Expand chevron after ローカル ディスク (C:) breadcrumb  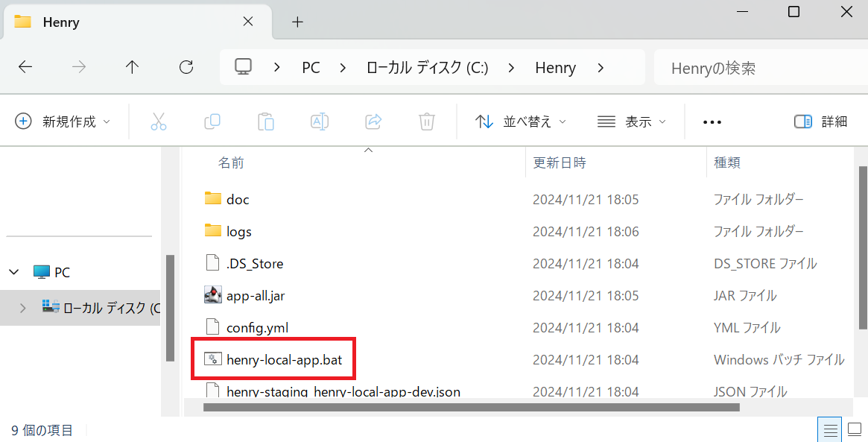coord(512,68)
